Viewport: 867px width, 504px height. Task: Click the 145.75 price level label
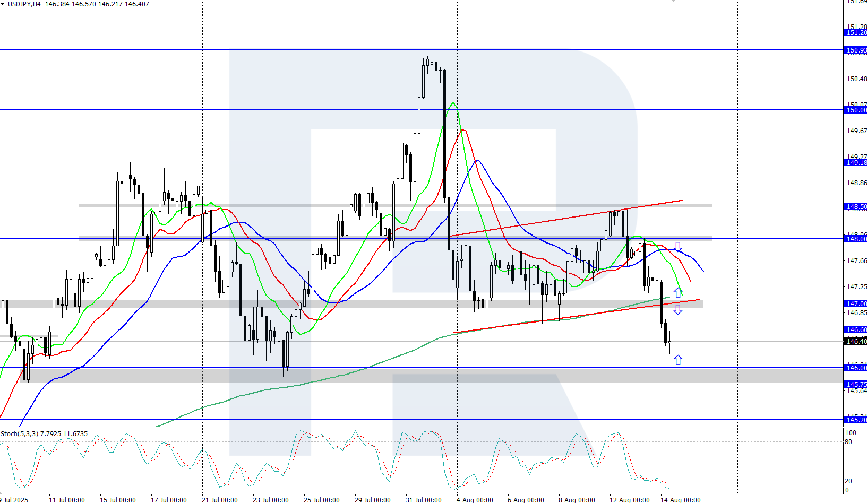click(x=855, y=385)
